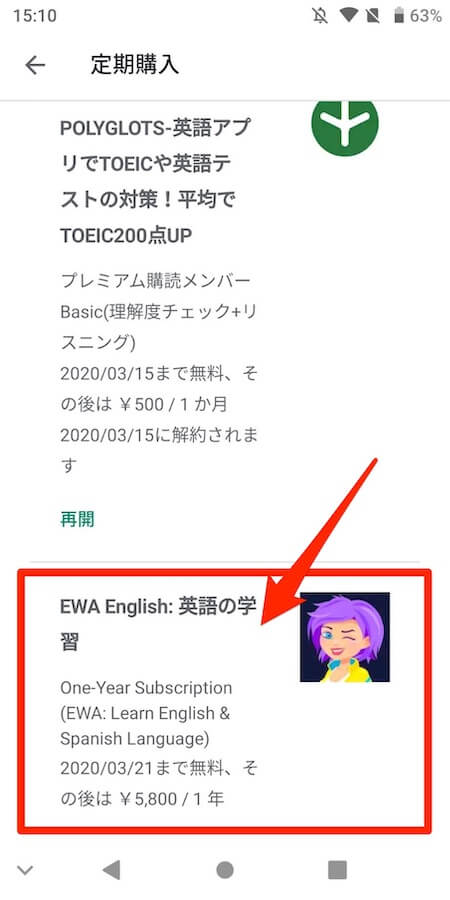Tap the Android recent apps square button
450x900 pixels.
pos(338,870)
